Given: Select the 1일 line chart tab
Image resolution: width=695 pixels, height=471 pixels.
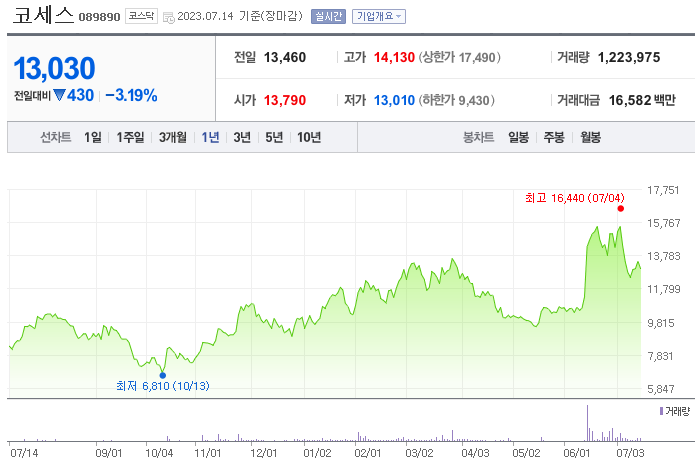Looking at the screenshot, I should tap(93, 137).
